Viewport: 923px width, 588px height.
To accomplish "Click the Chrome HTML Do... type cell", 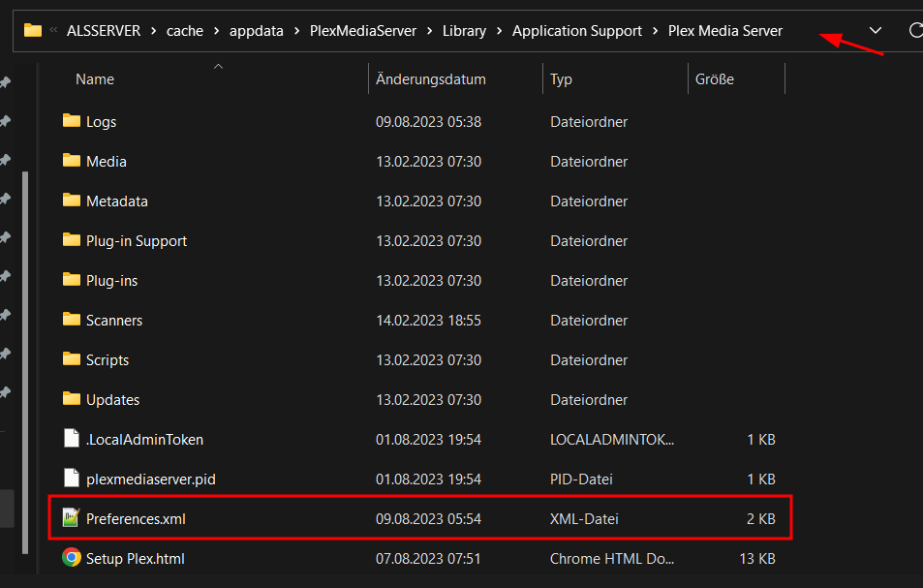I will click(612, 559).
